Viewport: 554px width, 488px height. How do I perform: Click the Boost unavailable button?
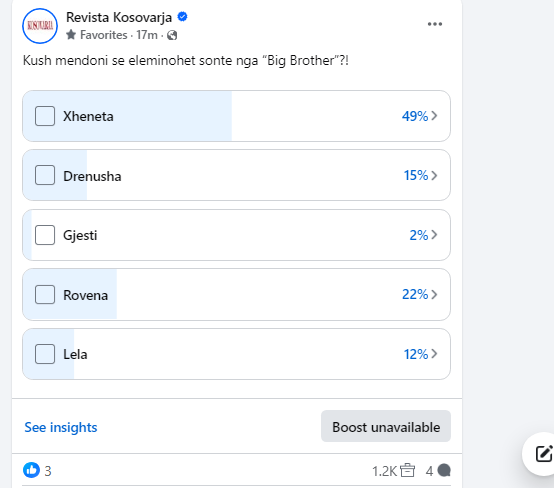[x=386, y=426]
